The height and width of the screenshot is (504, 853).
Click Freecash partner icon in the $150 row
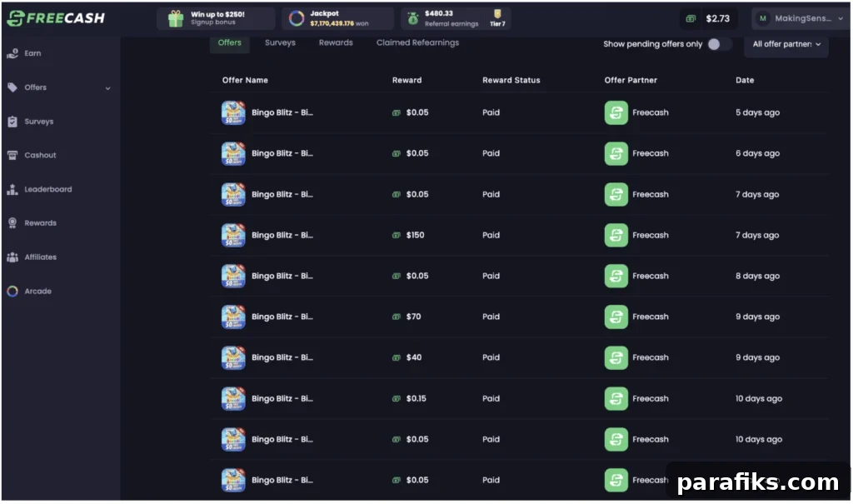tap(616, 235)
